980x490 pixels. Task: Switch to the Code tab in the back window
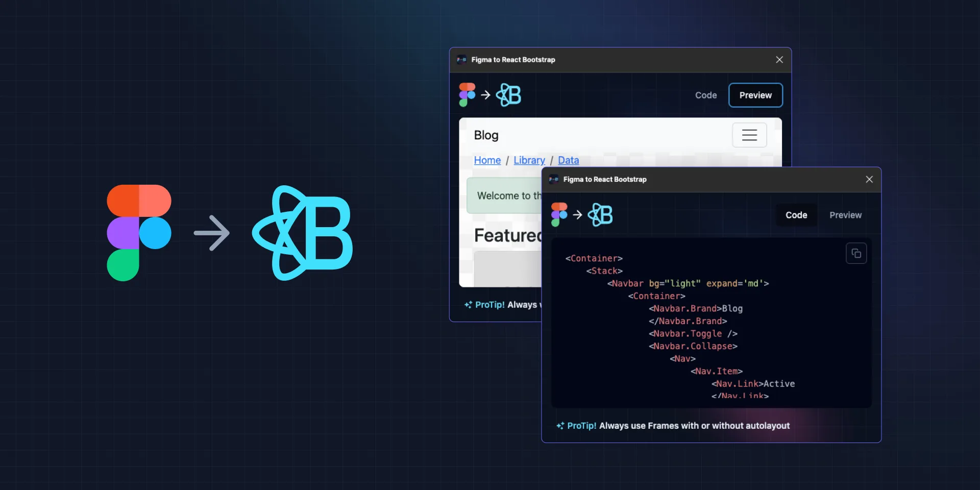click(705, 95)
